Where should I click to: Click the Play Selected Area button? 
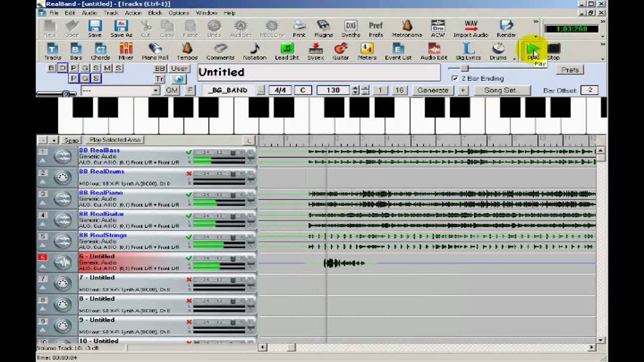coord(115,140)
